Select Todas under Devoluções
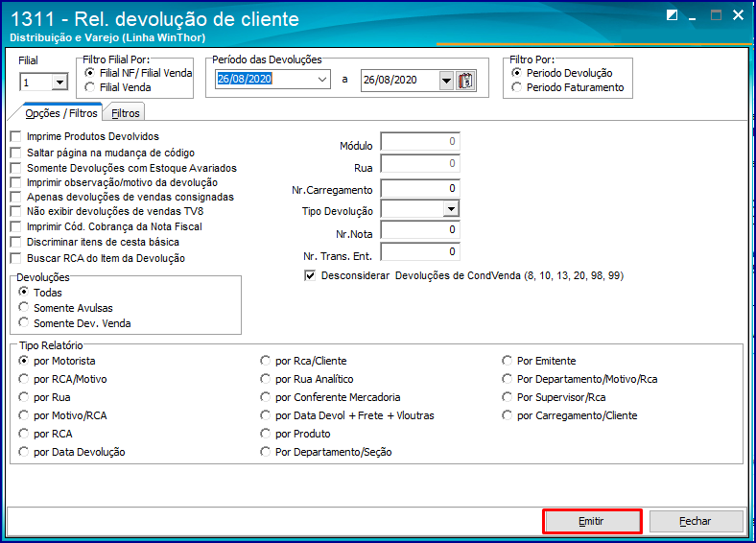This screenshot has height=543, width=756. (23, 293)
